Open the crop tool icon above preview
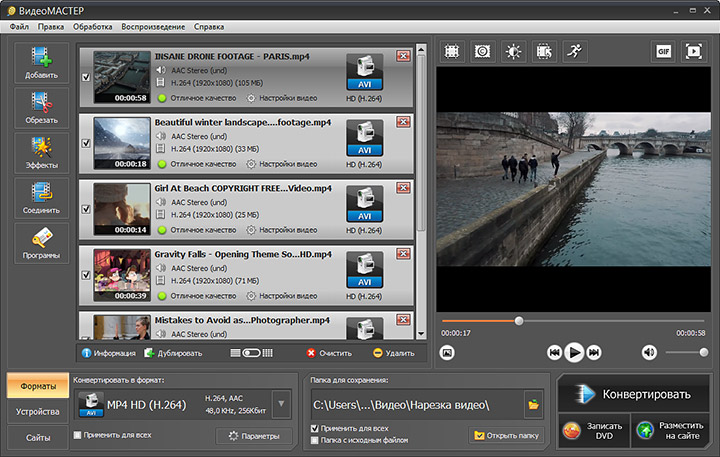Image resolution: width=720 pixels, height=457 pixels. [451, 50]
